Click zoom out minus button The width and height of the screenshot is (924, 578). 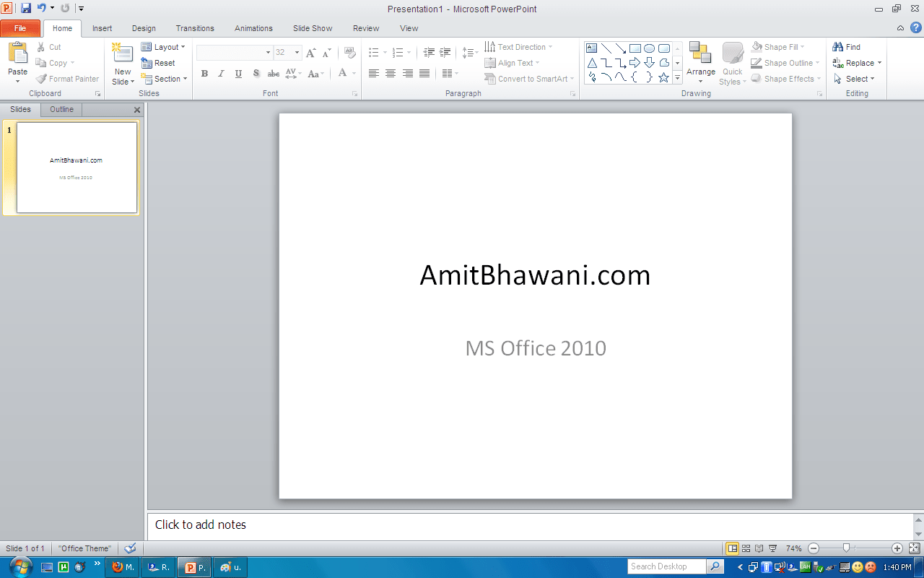[814, 548]
